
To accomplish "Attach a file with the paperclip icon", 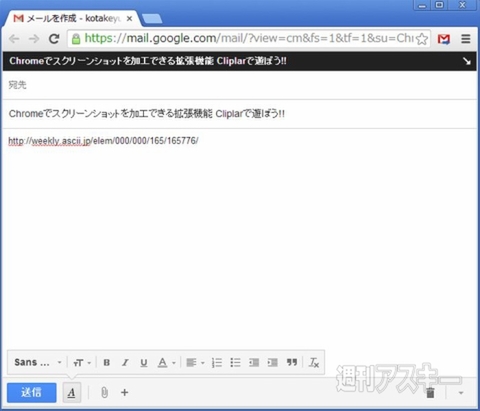I will (x=104, y=393).
